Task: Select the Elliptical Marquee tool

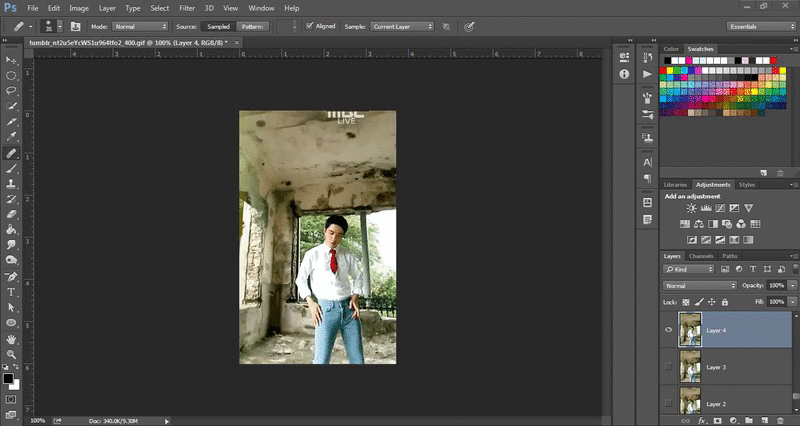Action: (11, 76)
